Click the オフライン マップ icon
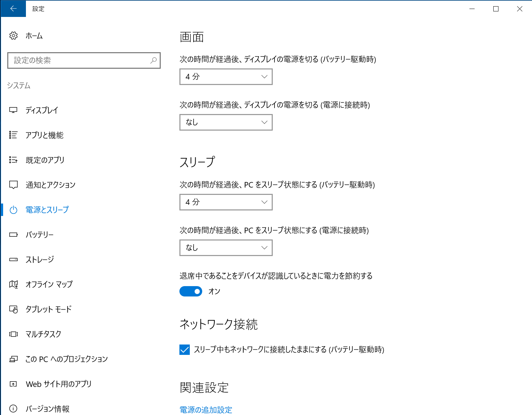This screenshot has width=532, height=415. point(13,284)
